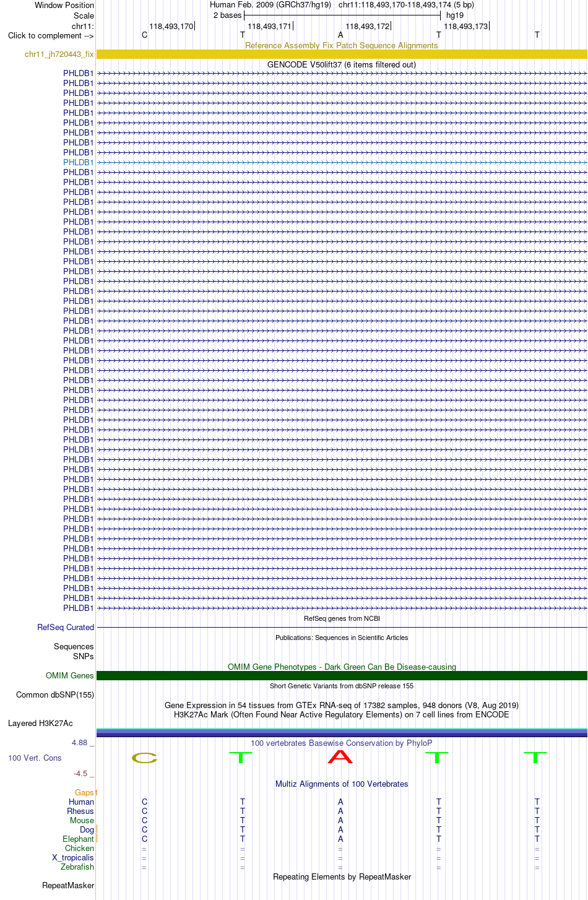The height and width of the screenshot is (900, 588).
Task: Click the Elephant species row label
Action: (78, 839)
